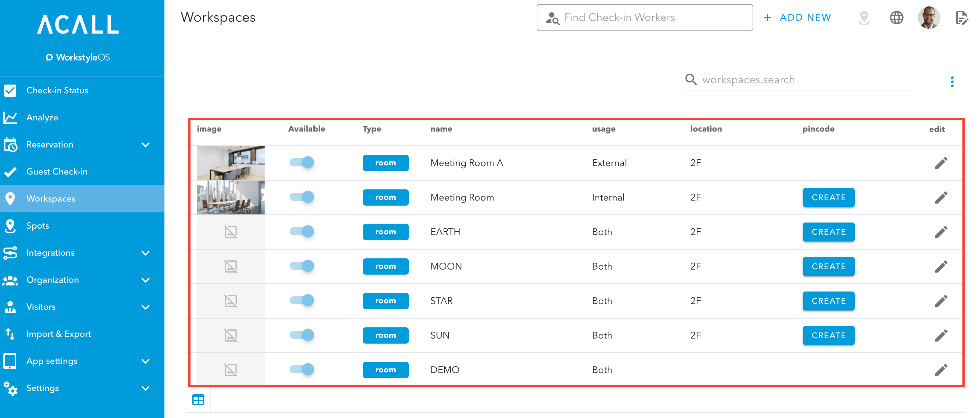This screenshot has width=980, height=418.
Task: Open the language globe icon
Action: click(896, 18)
